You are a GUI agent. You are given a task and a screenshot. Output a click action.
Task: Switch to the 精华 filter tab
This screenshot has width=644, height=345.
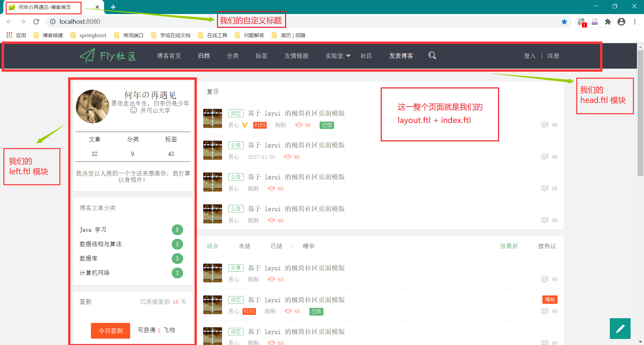pos(308,246)
